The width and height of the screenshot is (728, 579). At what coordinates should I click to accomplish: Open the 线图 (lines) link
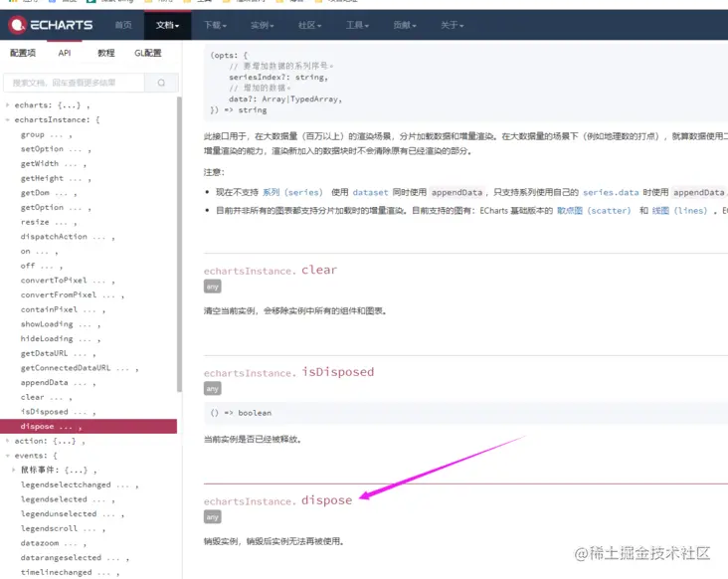click(679, 211)
